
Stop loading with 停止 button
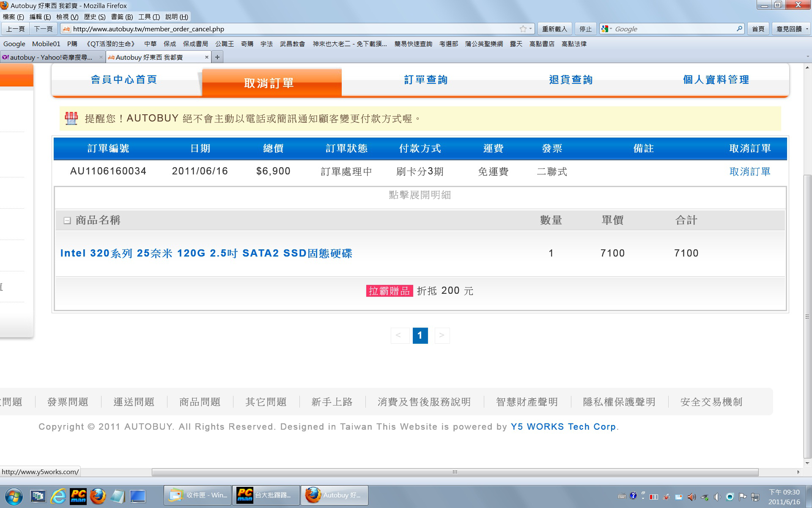586,29
